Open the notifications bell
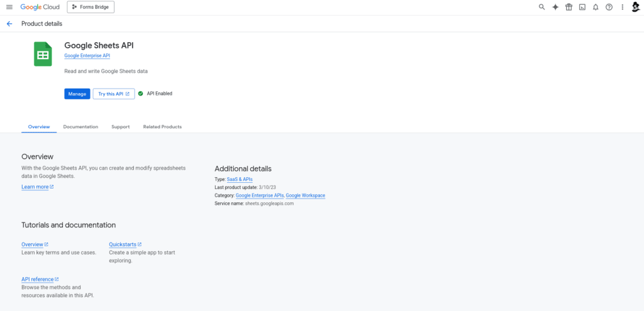 point(596,7)
